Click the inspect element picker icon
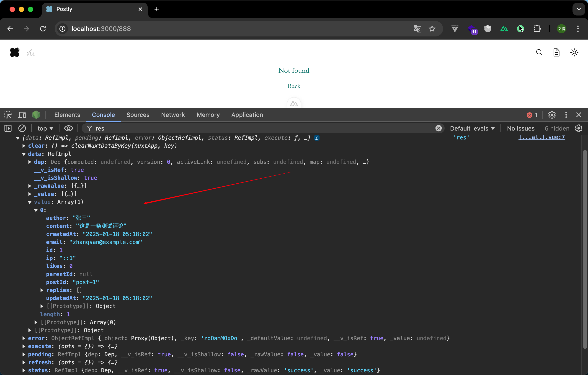 8,115
